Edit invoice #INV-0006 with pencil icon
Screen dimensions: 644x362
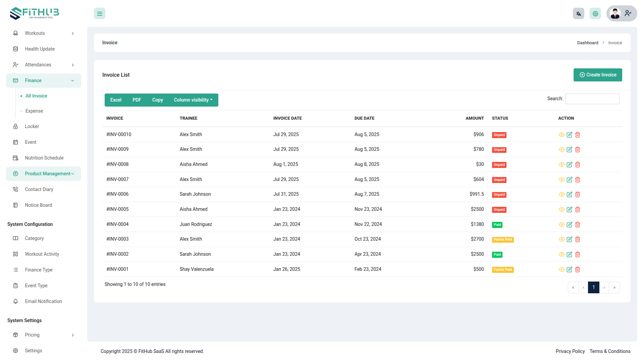(x=570, y=194)
